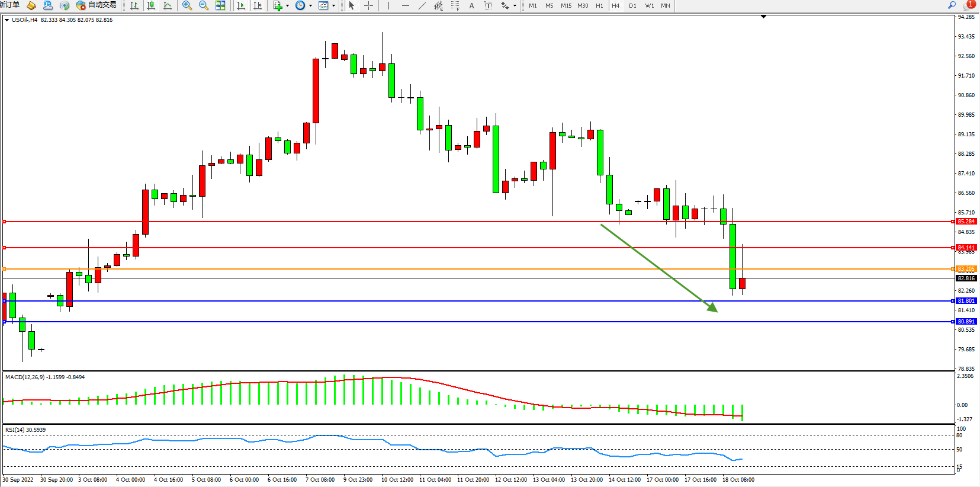
Task: Select the M15 timeframe
Action: 566,5
